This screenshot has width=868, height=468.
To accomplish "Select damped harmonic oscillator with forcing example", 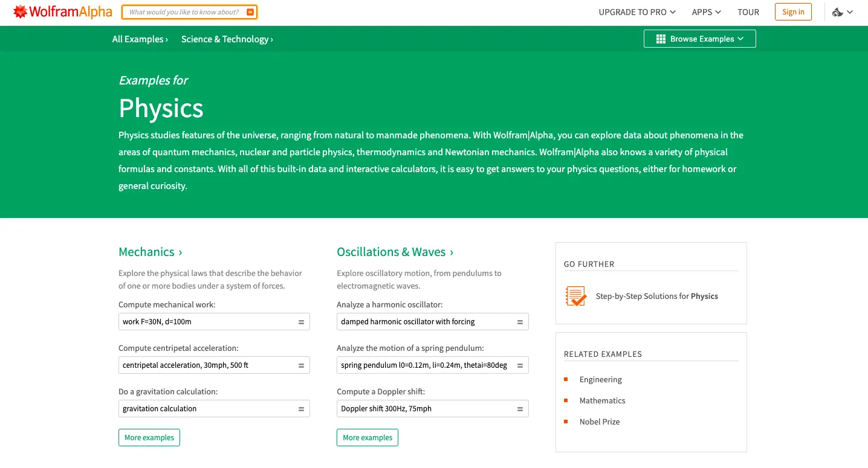I will (x=433, y=322).
